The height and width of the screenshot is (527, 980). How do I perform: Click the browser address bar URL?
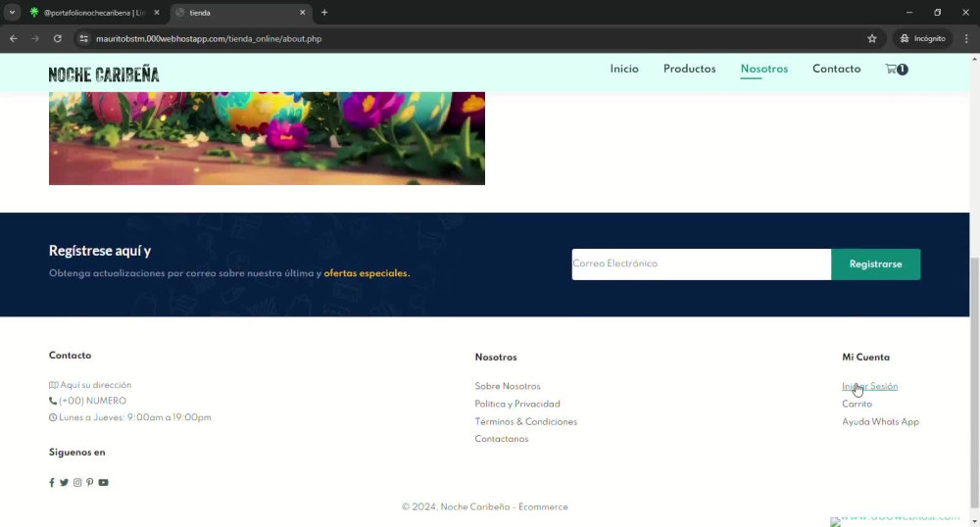(x=209, y=39)
